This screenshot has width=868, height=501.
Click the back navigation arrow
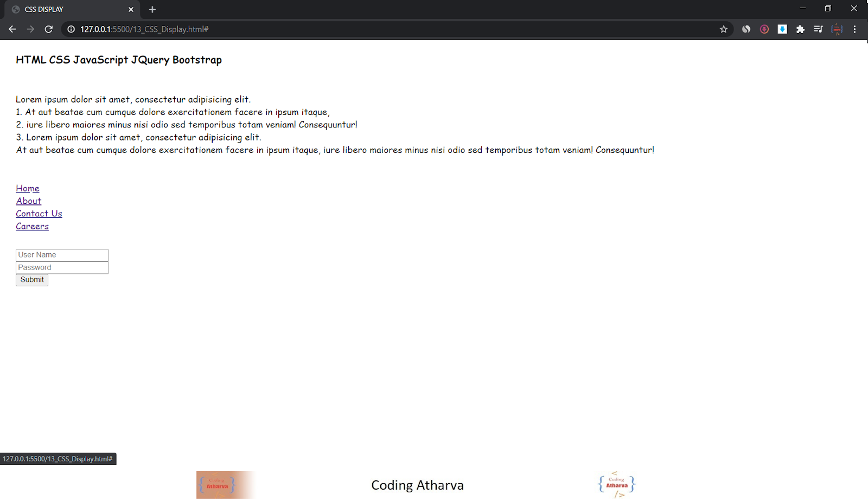click(x=12, y=29)
